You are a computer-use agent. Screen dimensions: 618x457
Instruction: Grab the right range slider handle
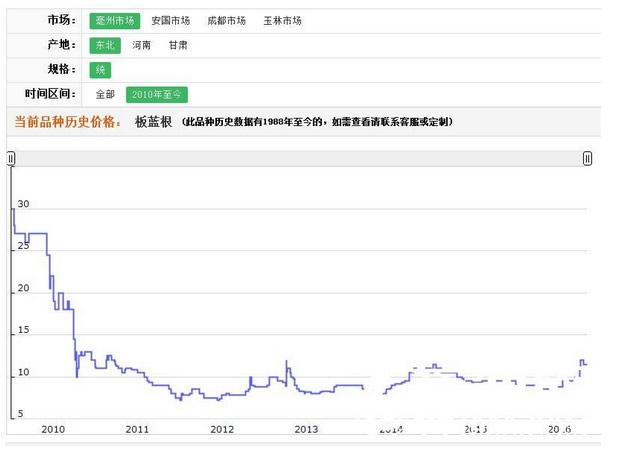587,158
